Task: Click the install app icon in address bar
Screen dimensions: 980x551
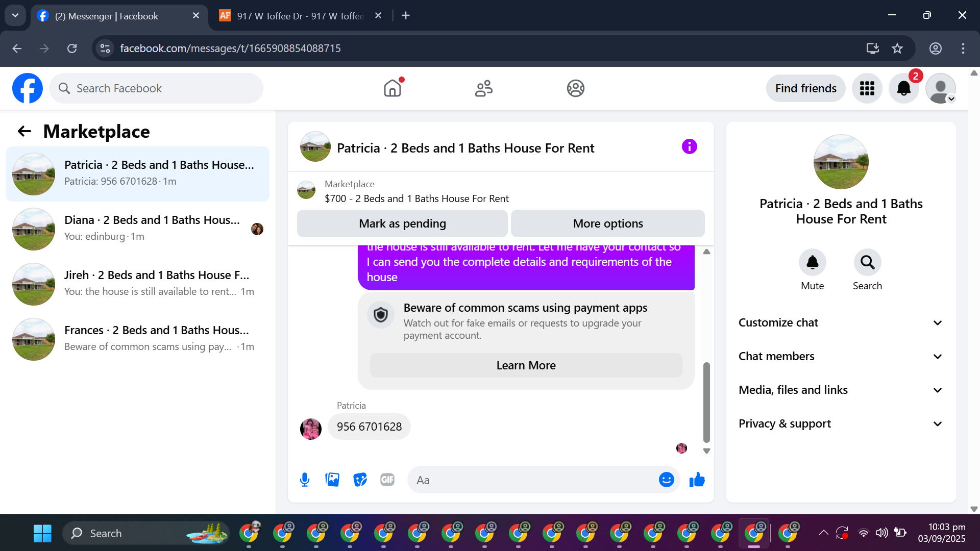Action: coord(872,48)
